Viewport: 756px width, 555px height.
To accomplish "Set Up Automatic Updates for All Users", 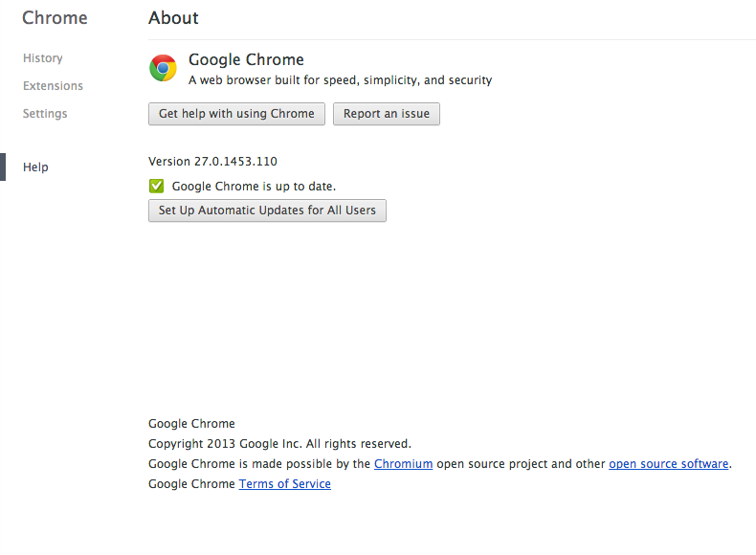I will tap(267, 211).
